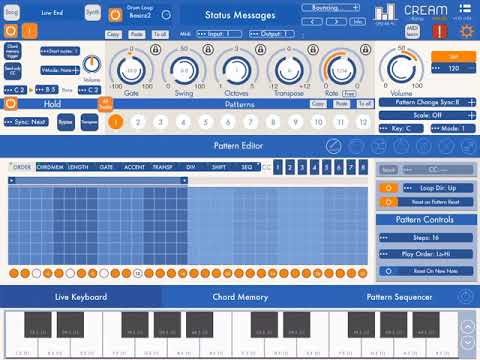Switch to SHIFT lane tab
The width and height of the screenshot is (480, 360).
pyautogui.click(x=219, y=167)
